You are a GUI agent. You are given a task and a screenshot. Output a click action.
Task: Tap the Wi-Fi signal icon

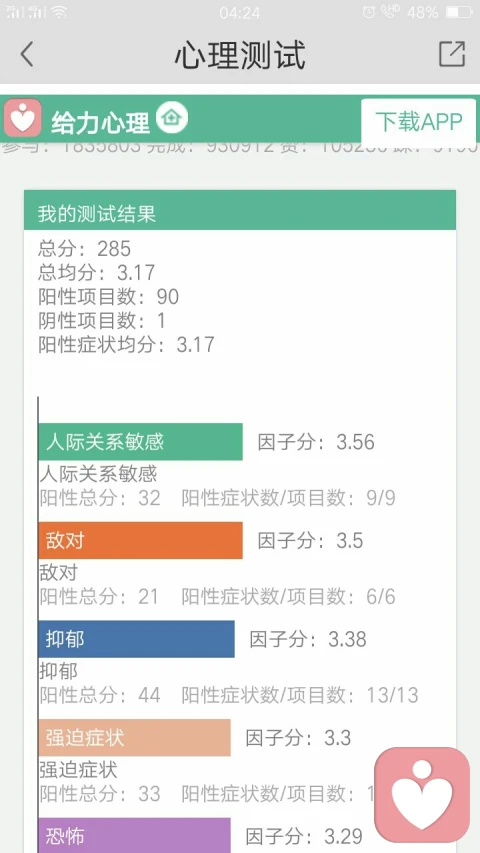point(59,12)
